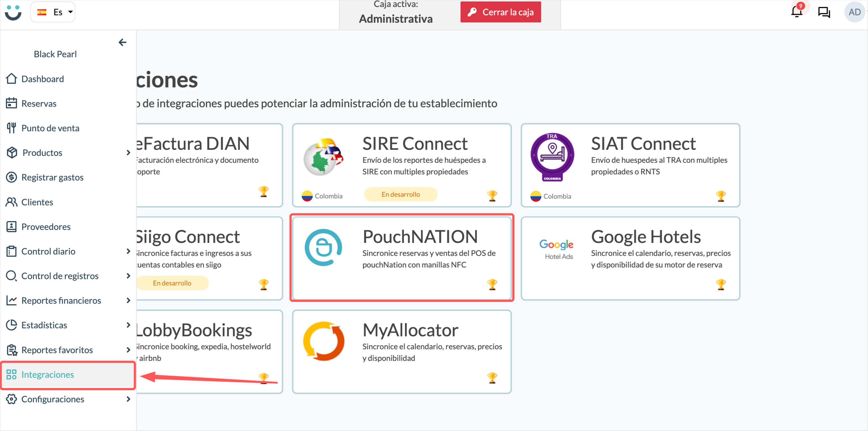Click the Black Pearl property name
This screenshot has width=868, height=431.
tap(55, 54)
